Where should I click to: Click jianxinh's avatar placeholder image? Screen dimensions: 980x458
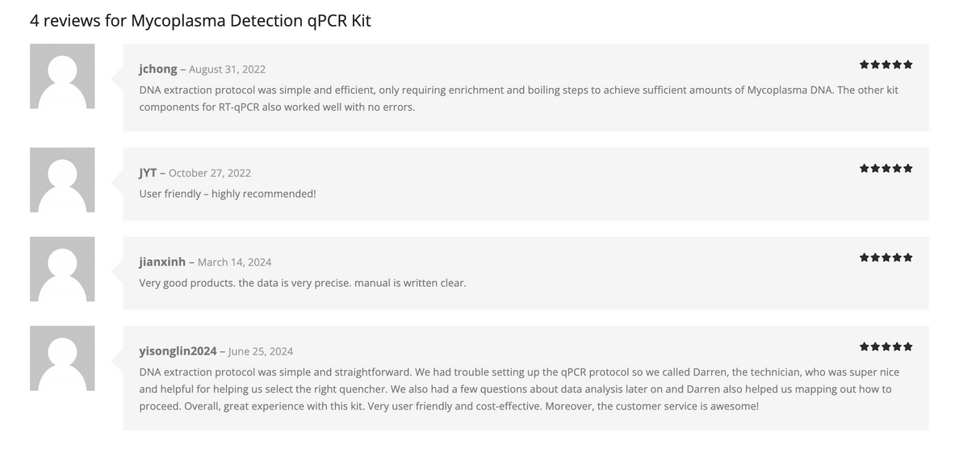pos(62,269)
